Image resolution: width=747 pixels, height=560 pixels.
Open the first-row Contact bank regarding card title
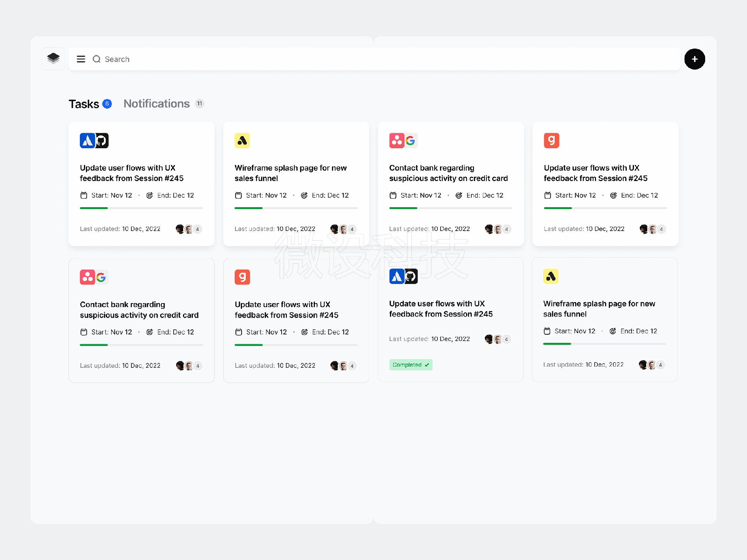pos(448,173)
